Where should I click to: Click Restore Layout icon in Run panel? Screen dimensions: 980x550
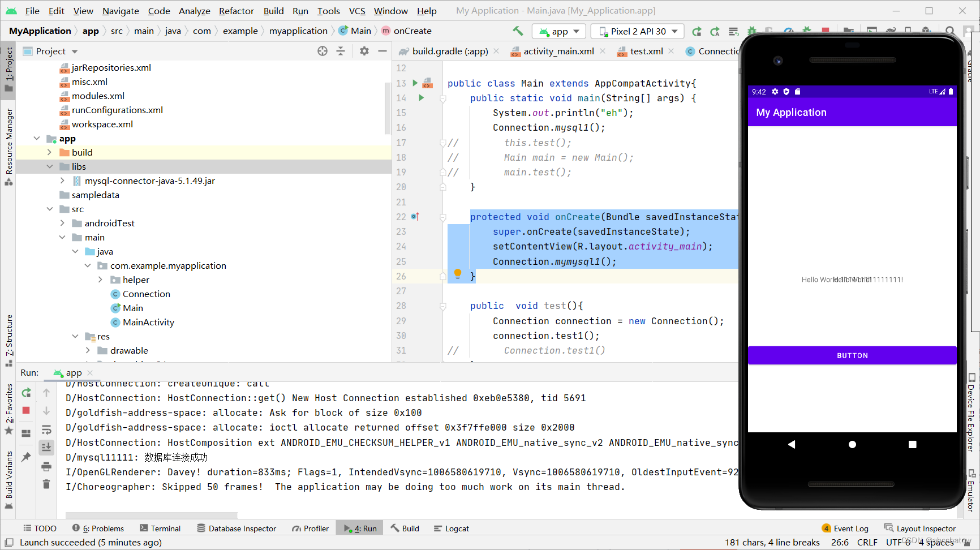click(x=26, y=433)
